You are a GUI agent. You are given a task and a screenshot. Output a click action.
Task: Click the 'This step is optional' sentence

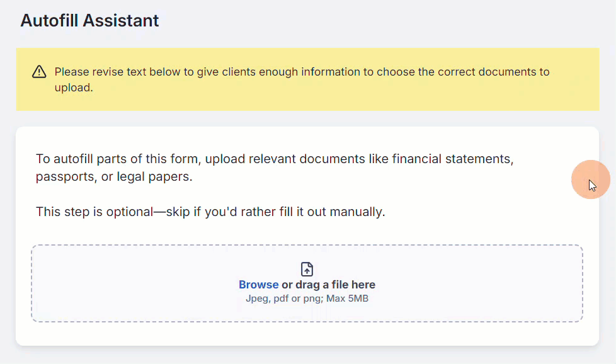coord(210,212)
